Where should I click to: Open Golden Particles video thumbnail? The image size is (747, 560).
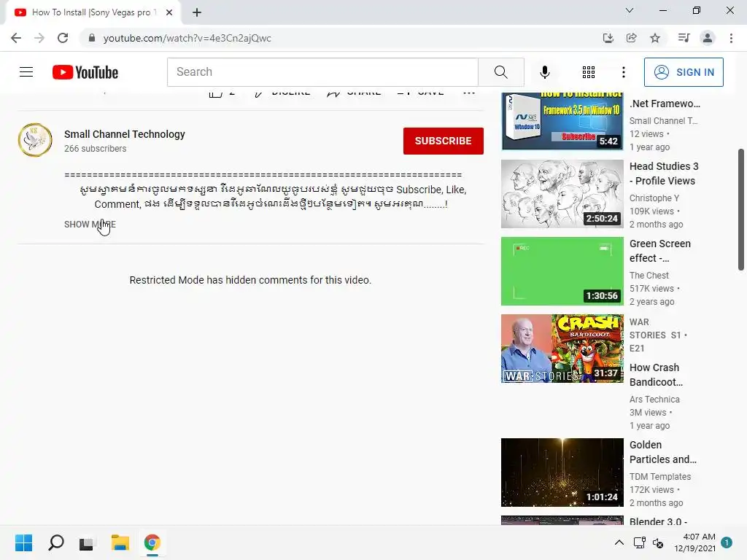pyautogui.click(x=562, y=472)
